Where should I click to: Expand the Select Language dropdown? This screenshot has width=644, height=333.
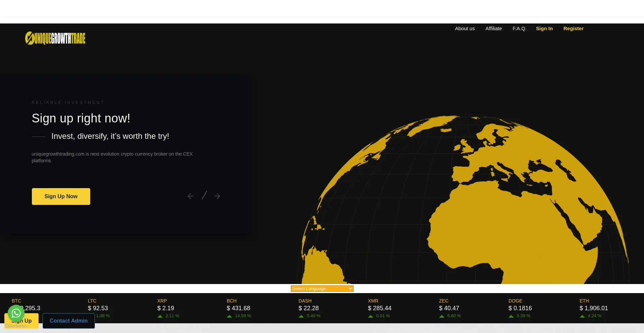322,289
